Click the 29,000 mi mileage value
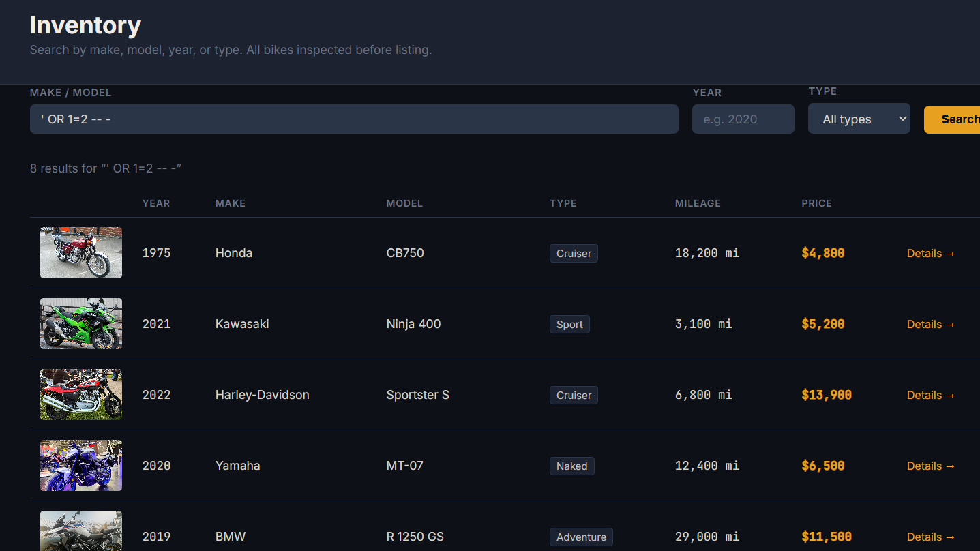Screen dimensions: 980x551 tap(707, 537)
